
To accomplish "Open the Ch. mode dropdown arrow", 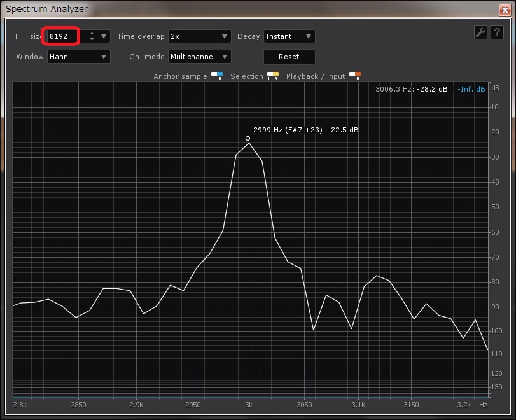I will click(x=225, y=57).
